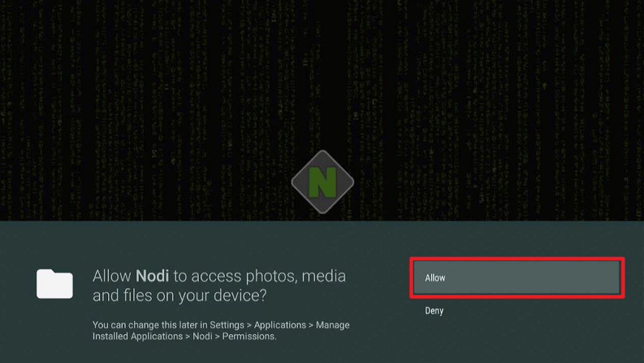Screen dimensions: 644x363
Task: Choose Deny to refuse the permission
Action: 434,311
